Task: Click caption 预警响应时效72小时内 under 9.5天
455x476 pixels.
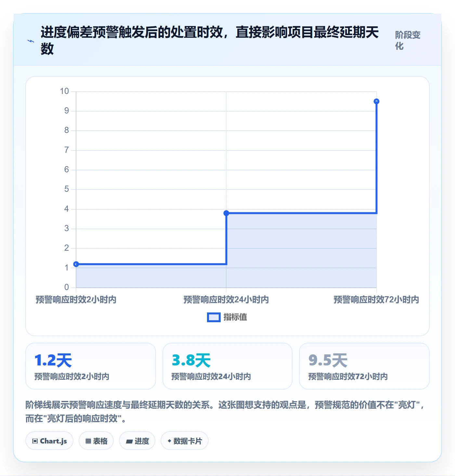Action: coord(348,377)
